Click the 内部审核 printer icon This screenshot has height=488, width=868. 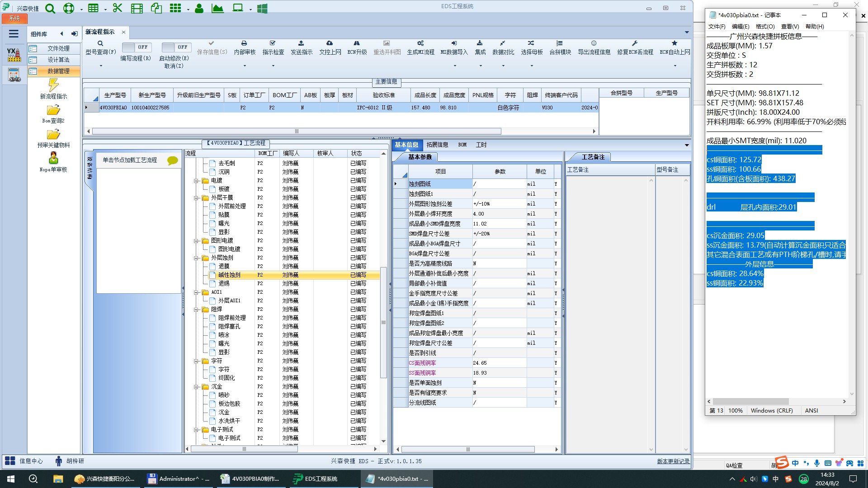coord(244,43)
